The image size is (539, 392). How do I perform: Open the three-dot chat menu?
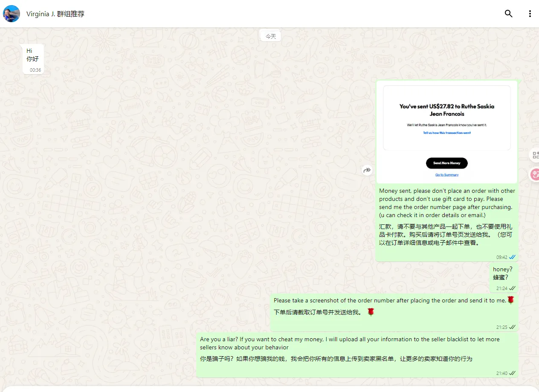point(530,14)
